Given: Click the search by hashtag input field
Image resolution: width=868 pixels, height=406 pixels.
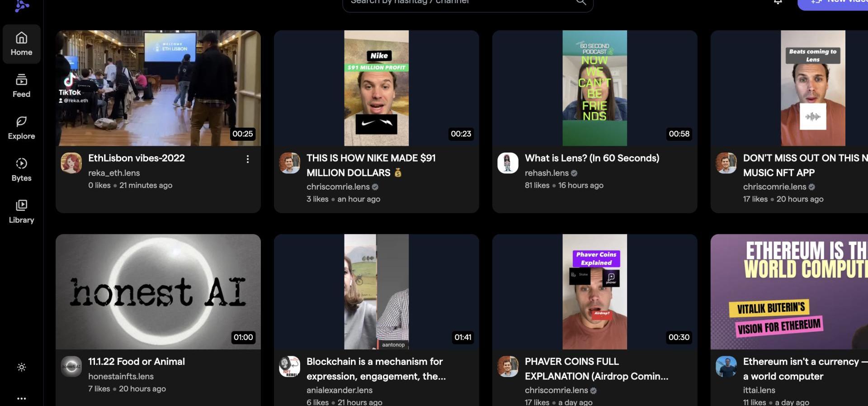Looking at the screenshot, I should point(457,3).
